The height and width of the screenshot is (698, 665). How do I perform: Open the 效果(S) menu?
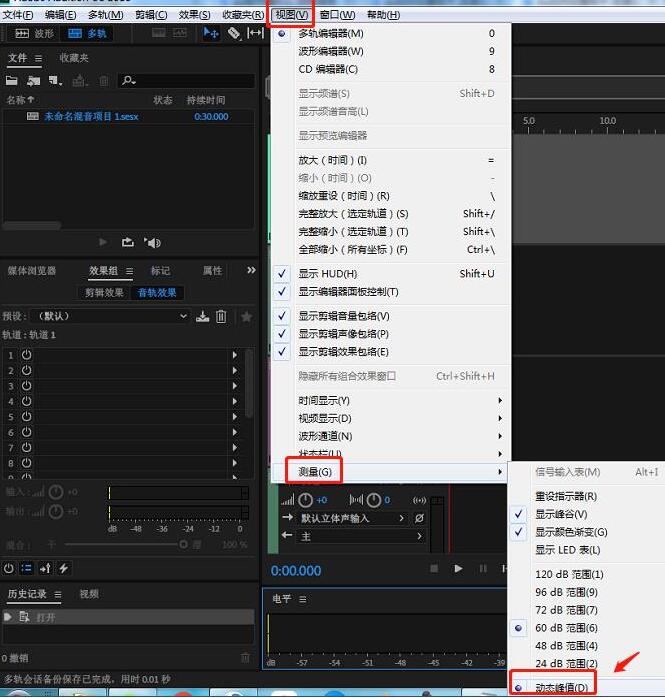click(x=195, y=15)
